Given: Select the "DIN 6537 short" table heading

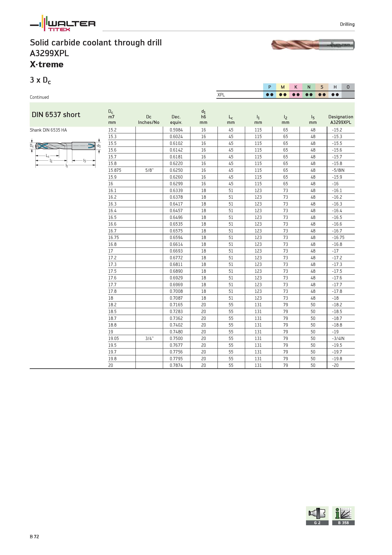Looking at the screenshot, I should point(56,115).
